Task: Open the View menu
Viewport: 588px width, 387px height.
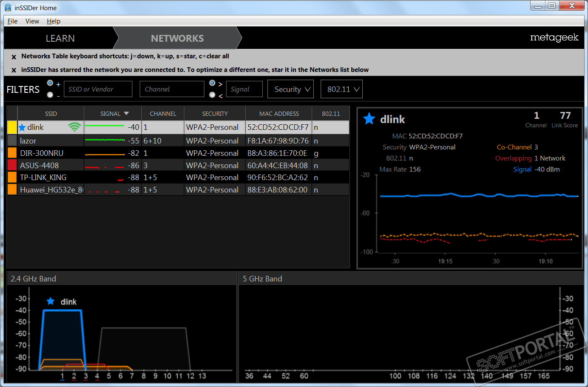Action: (32, 21)
